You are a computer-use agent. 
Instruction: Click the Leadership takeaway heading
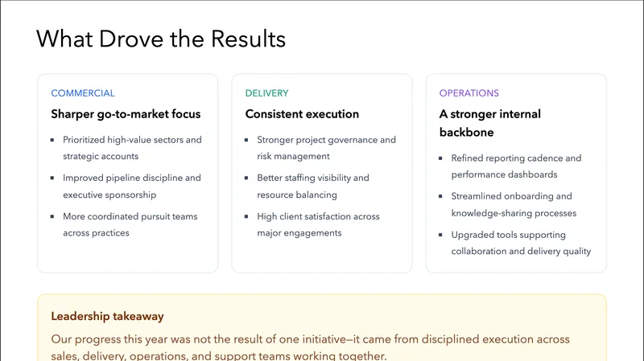[107, 317]
